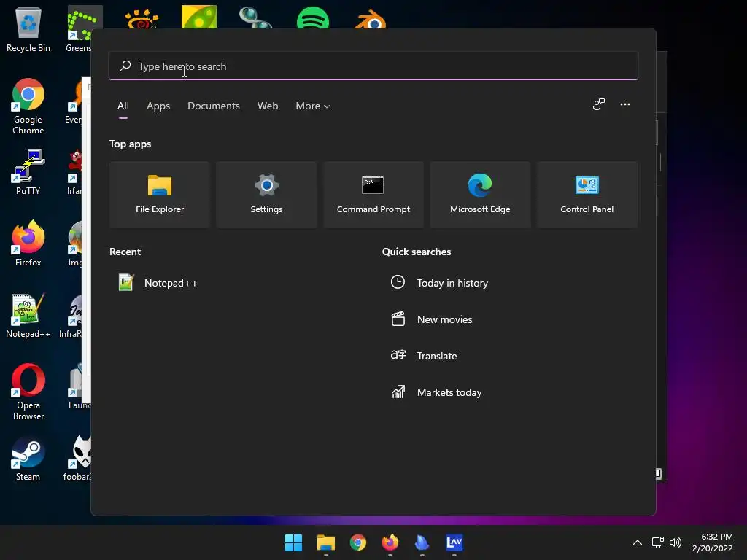This screenshot has height=560, width=747.
Task: Select the Blender desktop icon
Action: (x=370, y=19)
